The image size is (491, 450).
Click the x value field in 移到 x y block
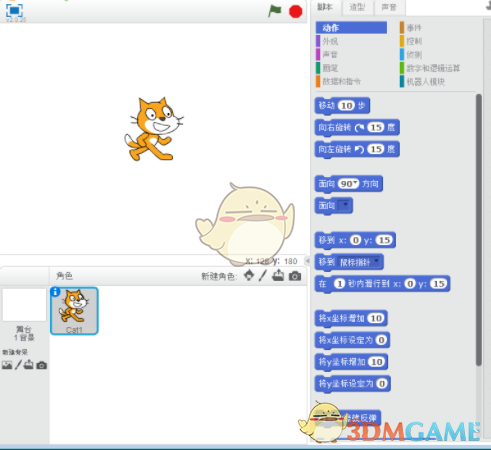point(356,240)
